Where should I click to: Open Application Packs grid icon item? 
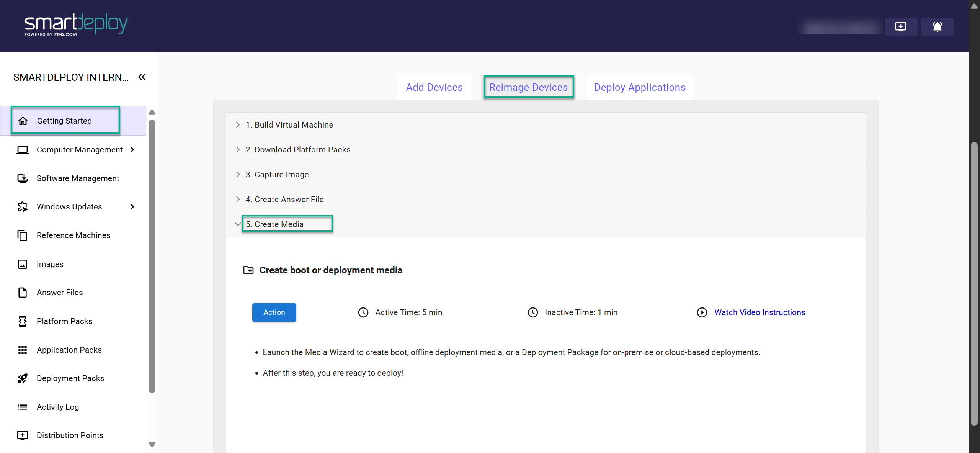click(x=23, y=350)
